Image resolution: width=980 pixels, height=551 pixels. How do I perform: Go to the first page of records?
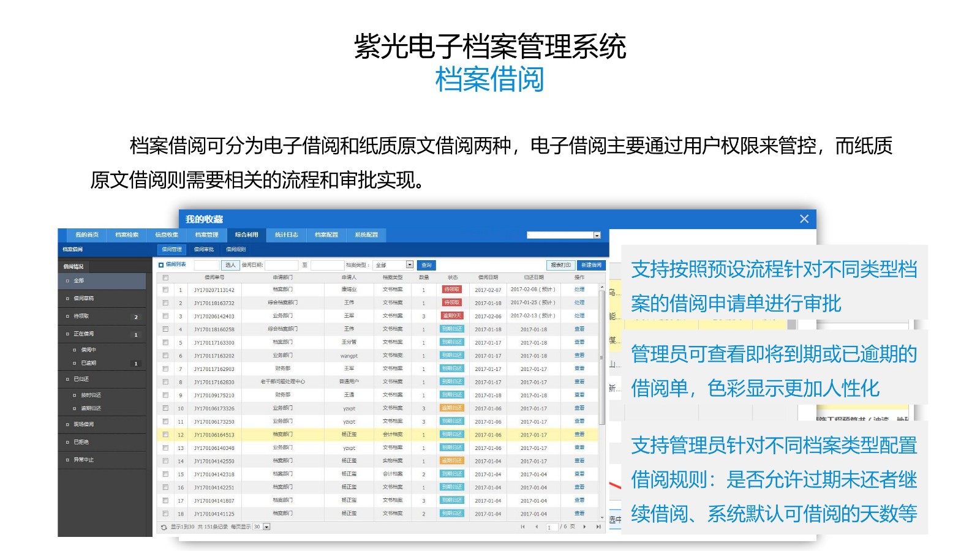(522, 527)
